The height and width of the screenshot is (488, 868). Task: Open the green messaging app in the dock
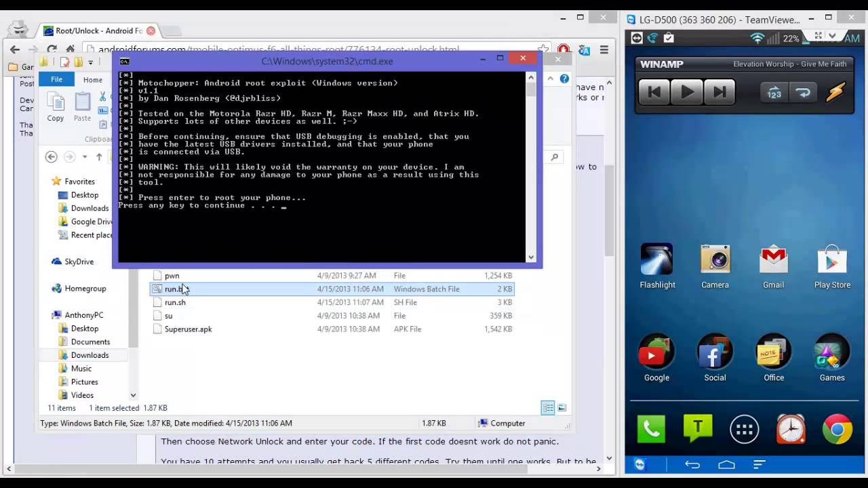coord(698,429)
